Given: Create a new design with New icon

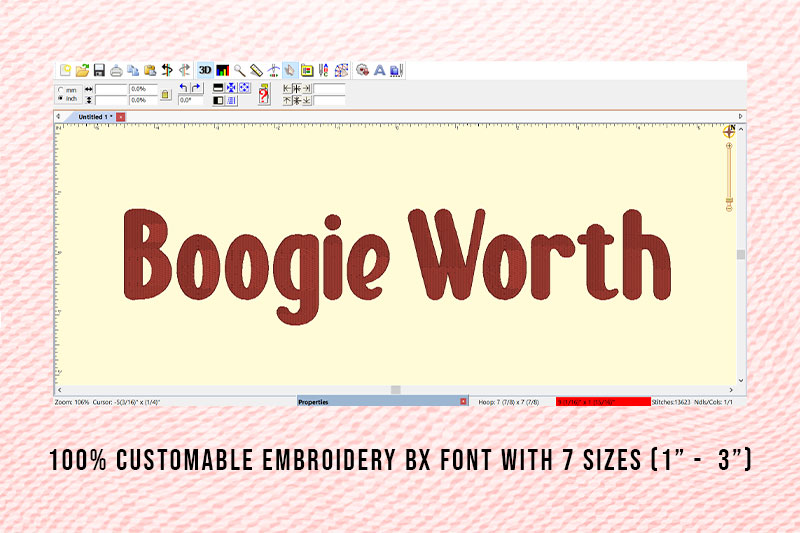Looking at the screenshot, I should pyautogui.click(x=65, y=70).
